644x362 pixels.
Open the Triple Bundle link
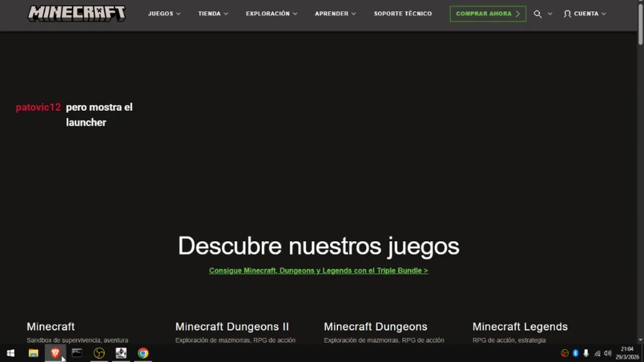tap(318, 270)
